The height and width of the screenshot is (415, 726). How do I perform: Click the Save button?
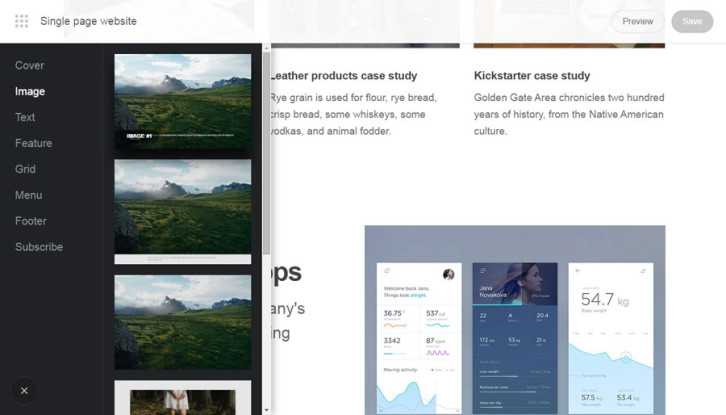click(x=692, y=21)
